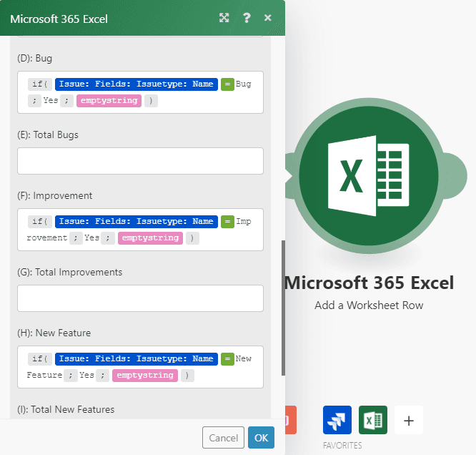
Task: Select the Jira icon in favorites
Action: 337,420
